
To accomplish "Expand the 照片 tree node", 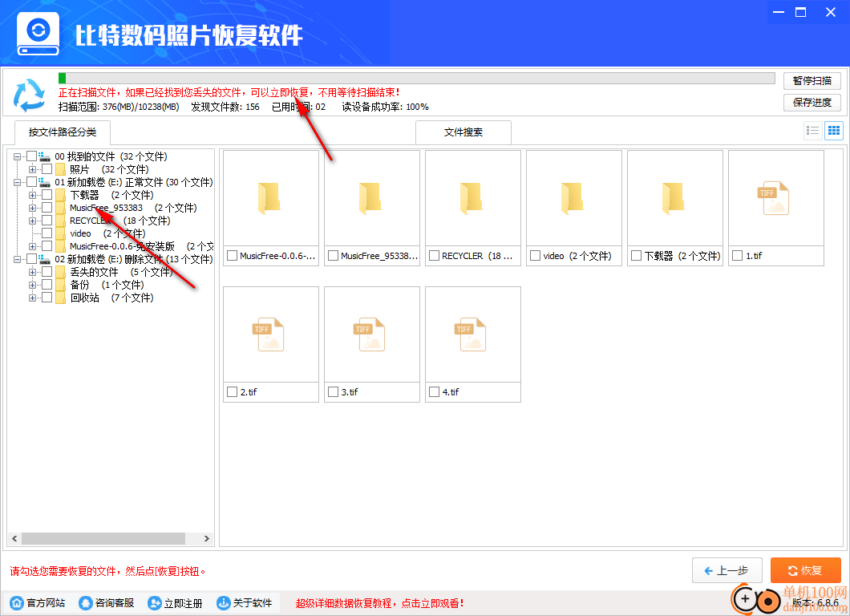I will pos(33,169).
